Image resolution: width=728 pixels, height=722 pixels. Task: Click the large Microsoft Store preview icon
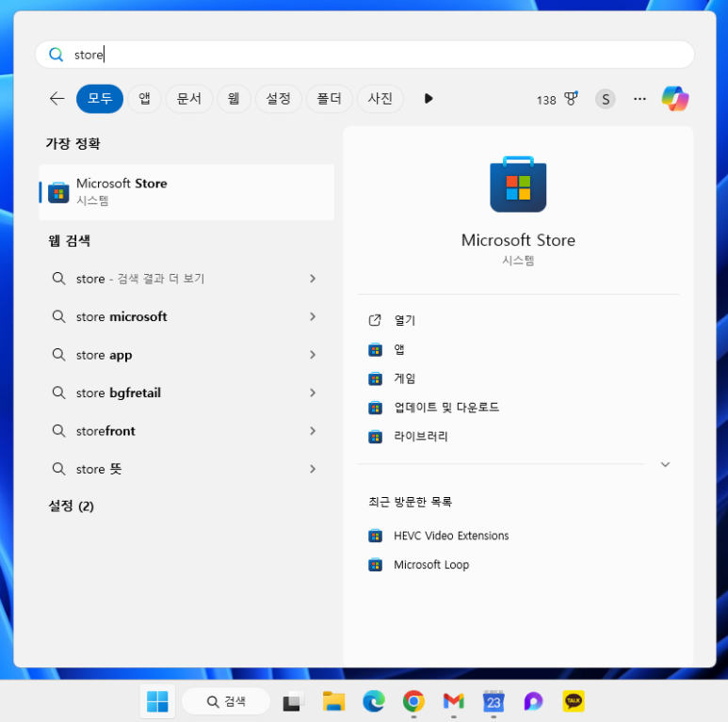(518, 185)
